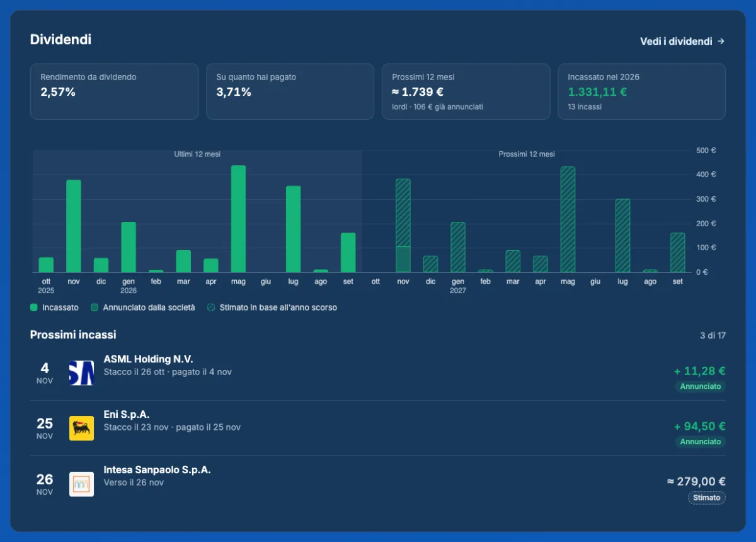Click the 1.331,11 € collected value
756x542 pixels.
coord(597,92)
